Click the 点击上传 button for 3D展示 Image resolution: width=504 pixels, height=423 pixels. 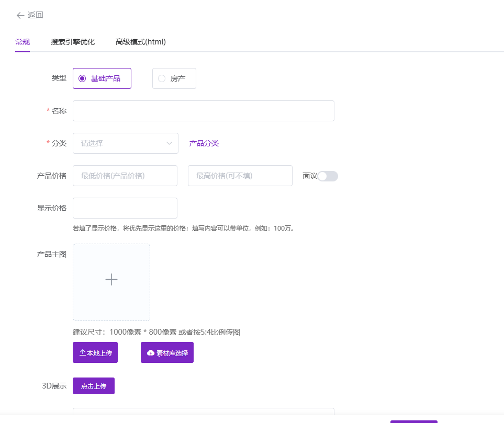(x=94, y=386)
